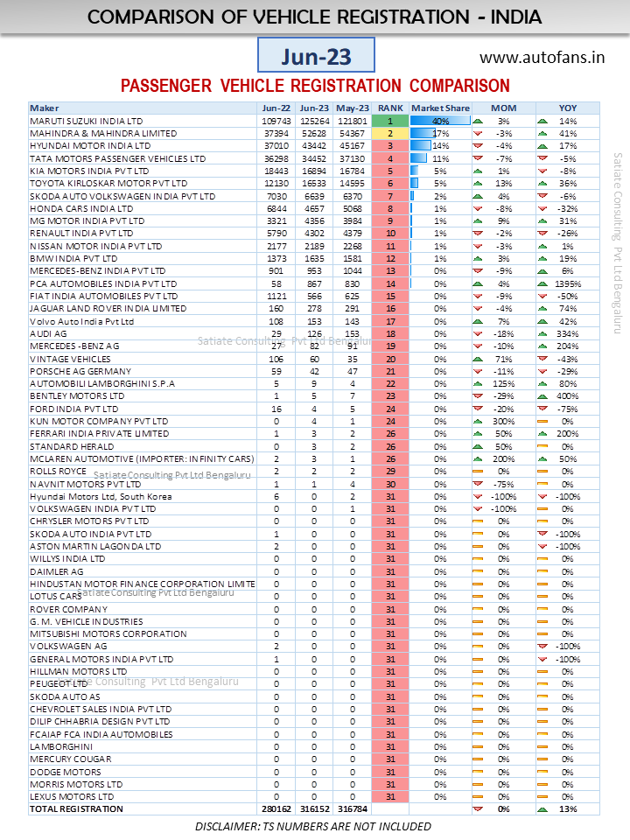Select PORSCHE AG GERMANY maker name
Viewport: 630px width, 840px height.
(80, 371)
